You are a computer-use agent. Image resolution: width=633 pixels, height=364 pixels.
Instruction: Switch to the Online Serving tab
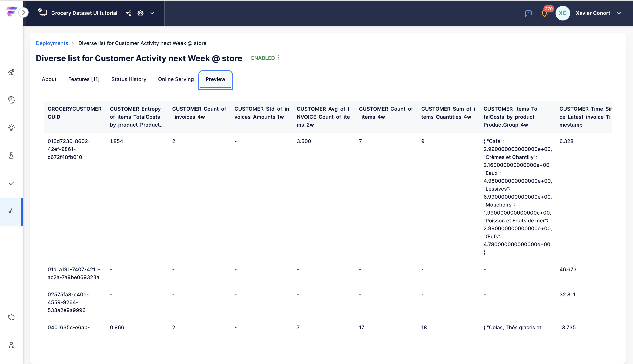[176, 79]
